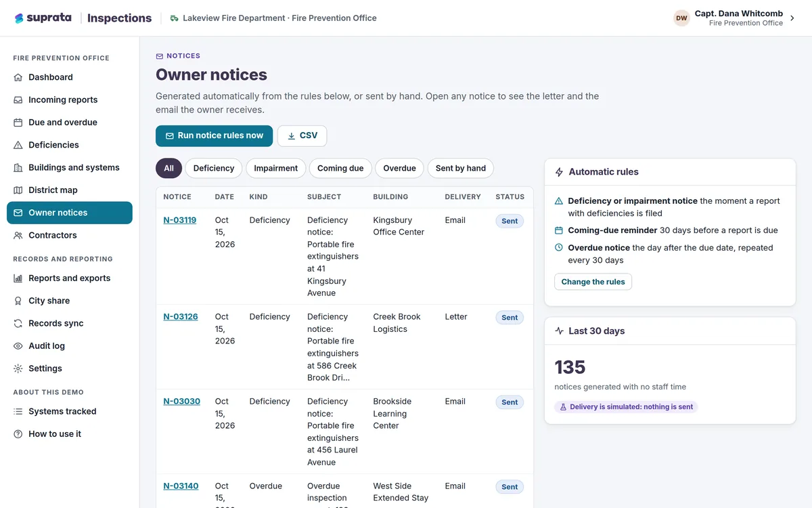Click the Incoming reports inbox icon

pyautogui.click(x=18, y=100)
